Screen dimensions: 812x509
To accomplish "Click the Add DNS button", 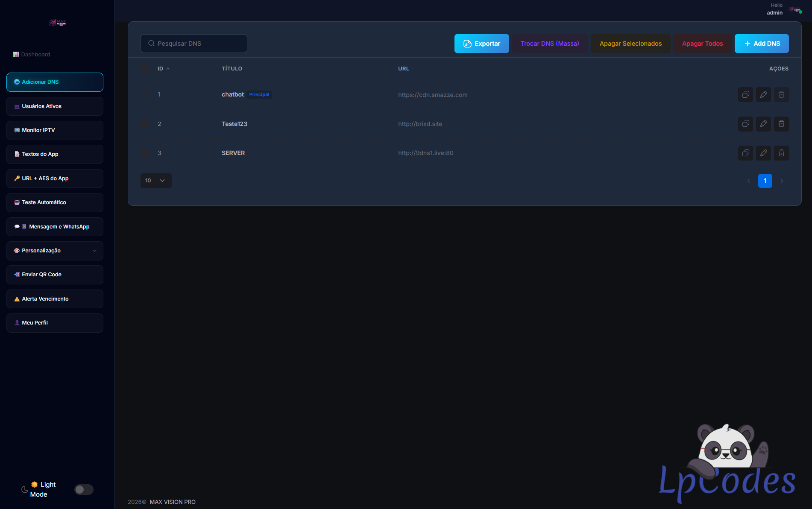I will point(762,44).
